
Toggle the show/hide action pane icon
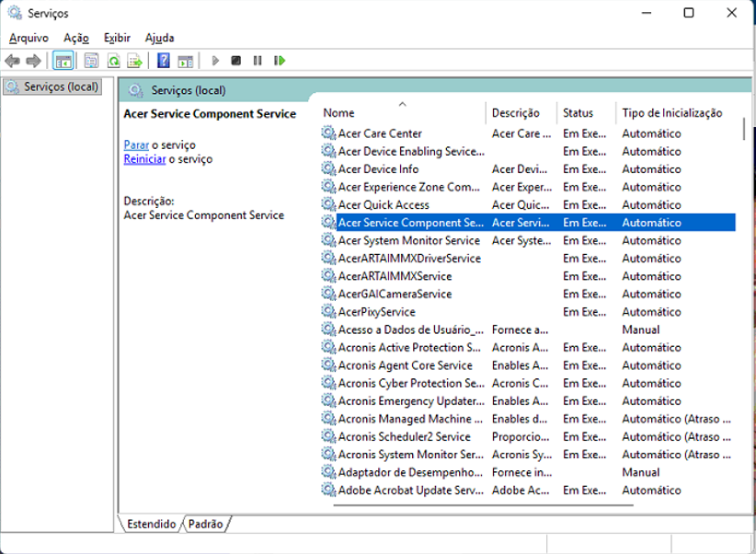(186, 61)
